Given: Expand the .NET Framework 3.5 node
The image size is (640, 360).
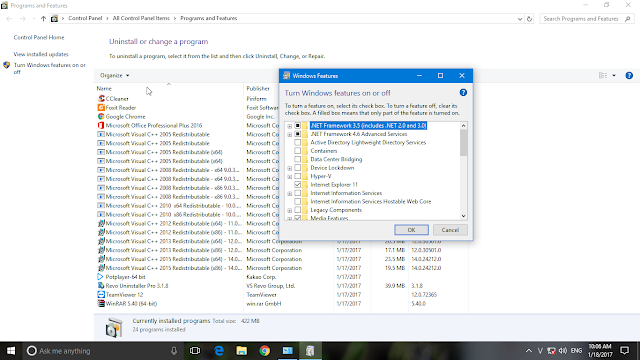Looking at the screenshot, I should point(289,126).
